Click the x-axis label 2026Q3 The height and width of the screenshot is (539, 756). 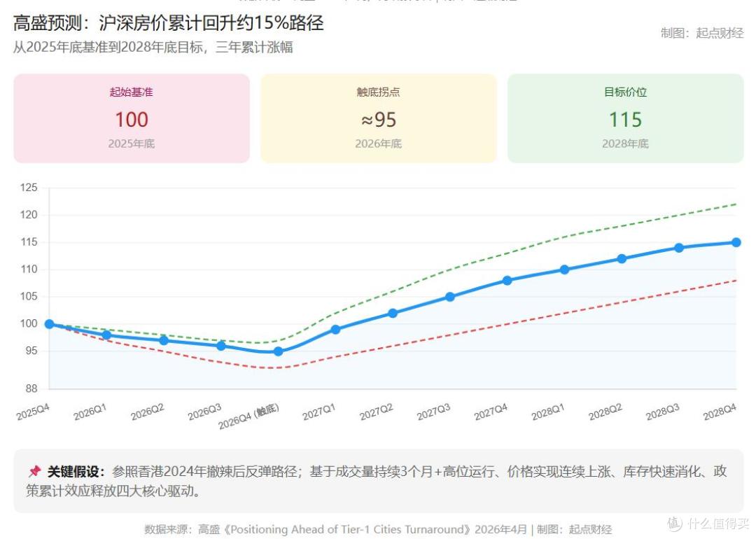(204, 412)
